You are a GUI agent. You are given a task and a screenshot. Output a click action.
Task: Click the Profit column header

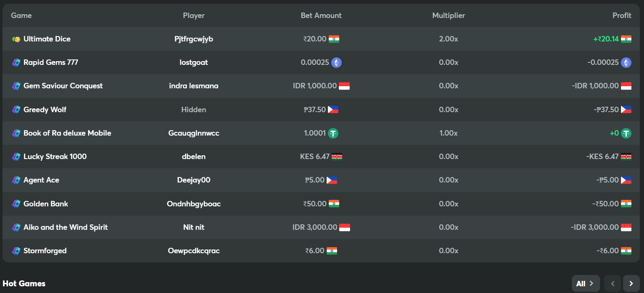pyautogui.click(x=622, y=15)
